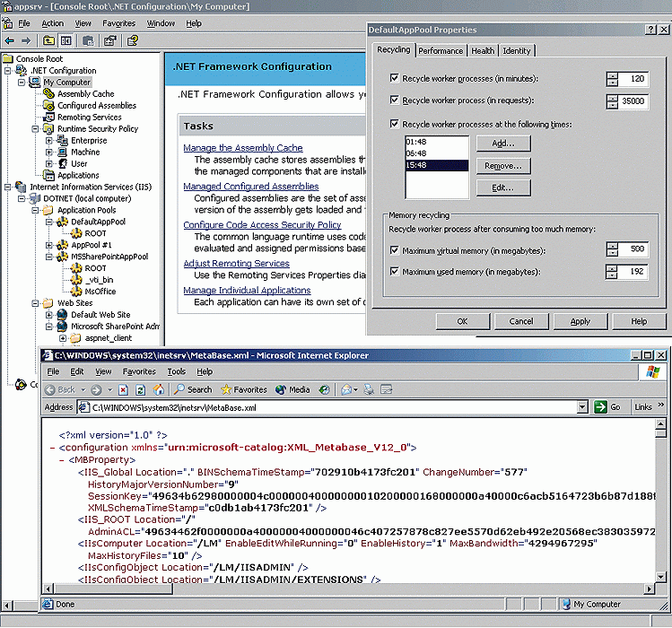Viewport: 672px width, 628px height.
Task: Expand the Default Web Site node
Action: (48, 314)
